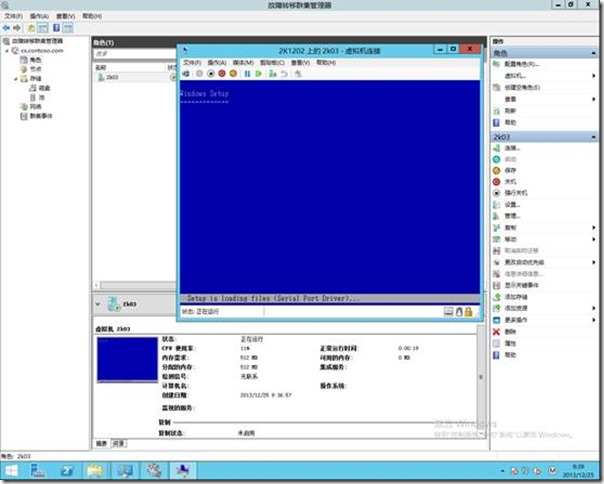604x484 pixels.
Task: Select 磁盘 under storage in tree
Action: (44, 88)
